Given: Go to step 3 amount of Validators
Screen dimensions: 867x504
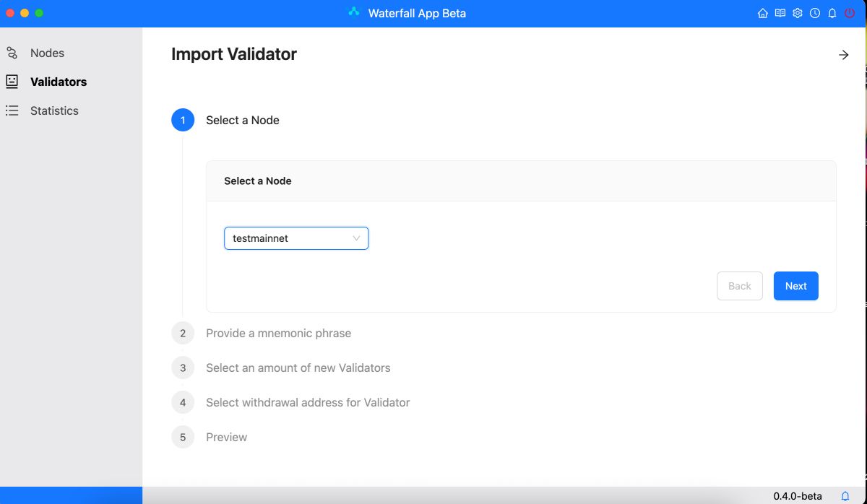Looking at the screenshot, I should coord(298,368).
